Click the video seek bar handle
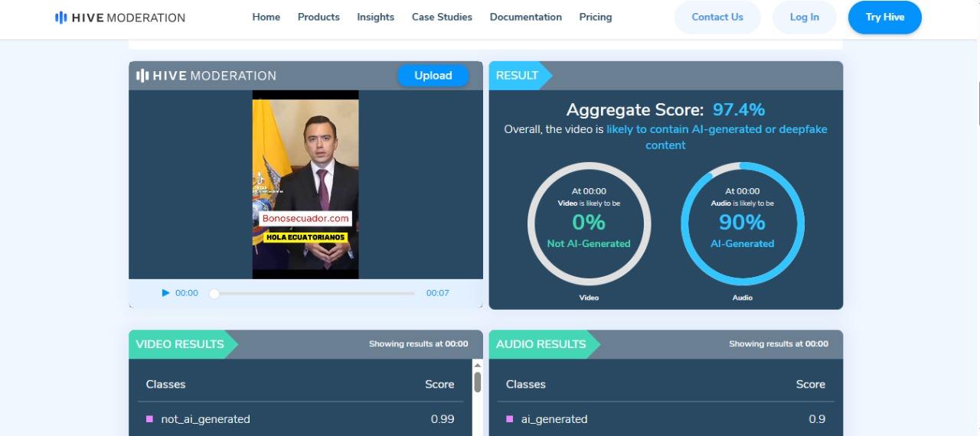Screen dimensions: 980x436 pos(214,294)
